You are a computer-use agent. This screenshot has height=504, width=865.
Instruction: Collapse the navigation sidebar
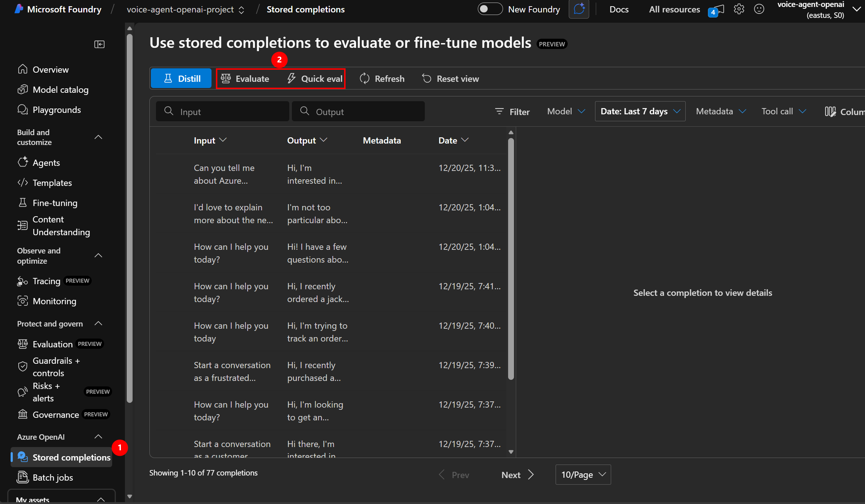[99, 44]
